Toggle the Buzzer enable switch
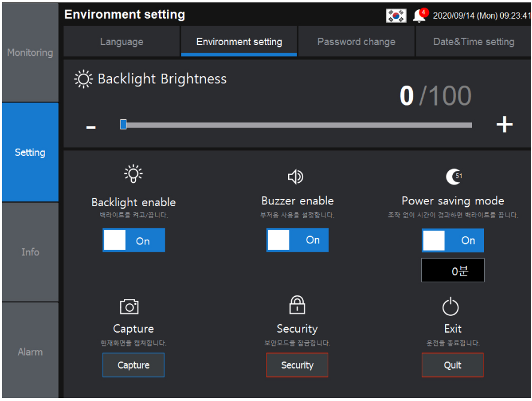 [x=297, y=240]
